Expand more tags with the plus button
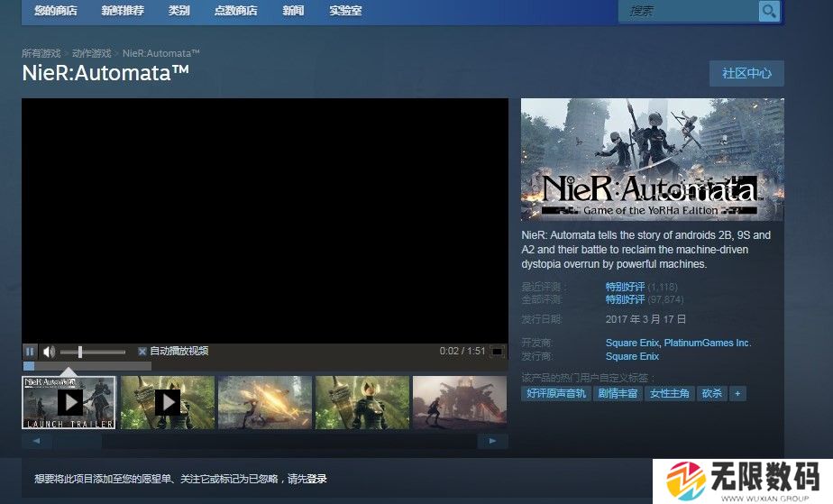This screenshot has height=504, width=833. pos(737,394)
